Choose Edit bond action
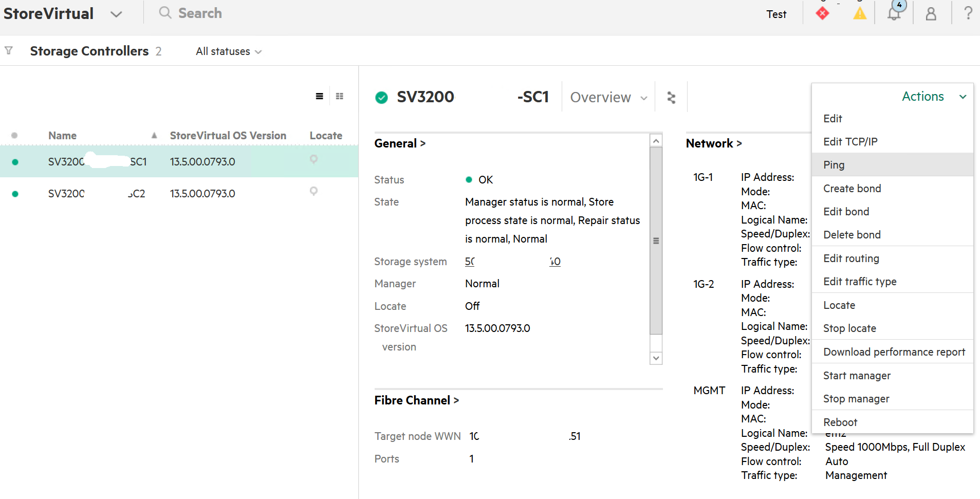The height and width of the screenshot is (499, 980). [x=893, y=212]
